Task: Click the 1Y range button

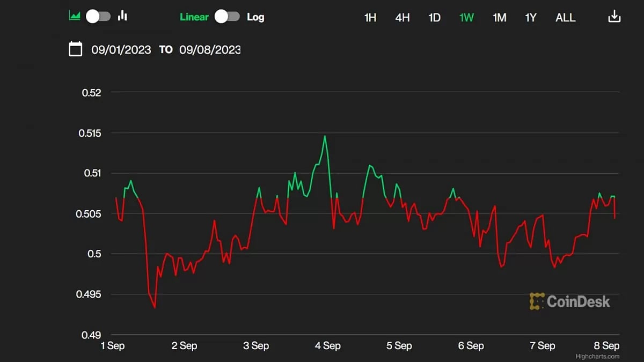Action: coord(531,18)
